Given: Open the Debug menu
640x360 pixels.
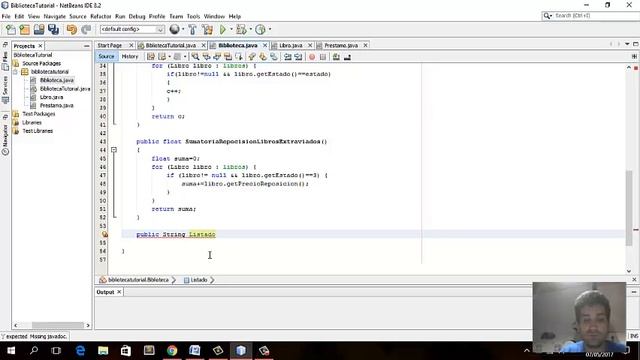Looking at the screenshot, I should pyautogui.click(x=137, y=16).
